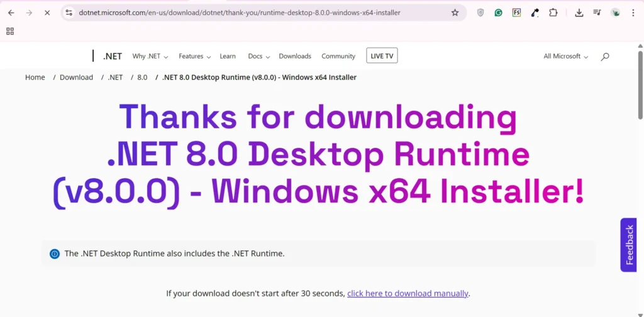This screenshot has height=317, width=644.
Task: Open the search magnifier on Microsoft site
Action: (x=605, y=57)
